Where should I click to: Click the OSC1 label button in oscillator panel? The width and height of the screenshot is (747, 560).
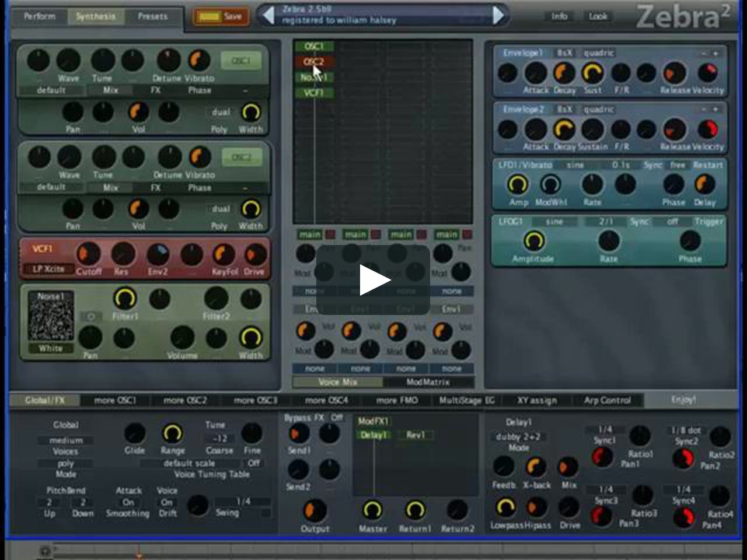[x=241, y=61]
